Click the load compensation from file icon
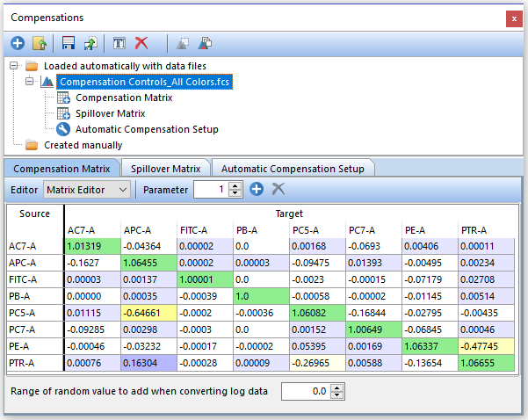The width and height of the screenshot is (528, 420). pos(39,42)
